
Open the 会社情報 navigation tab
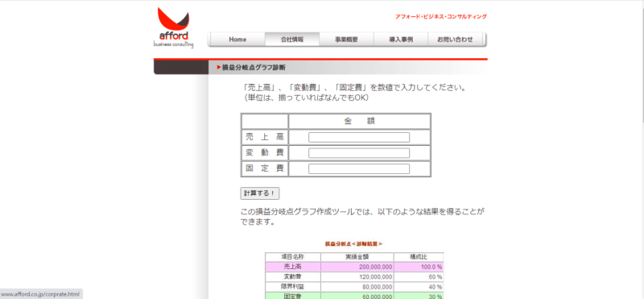(292, 39)
